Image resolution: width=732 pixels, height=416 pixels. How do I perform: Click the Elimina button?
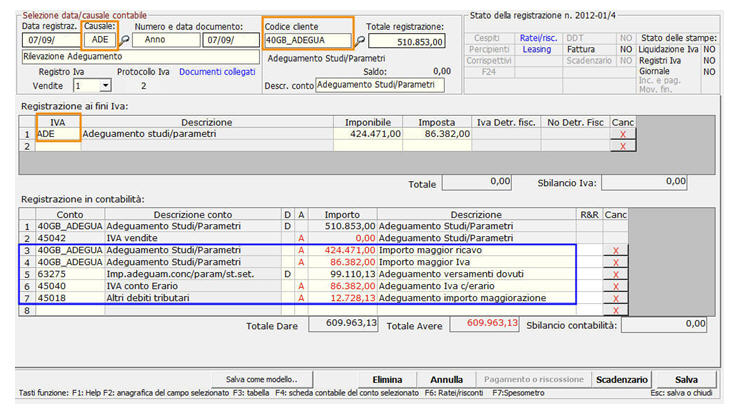click(387, 380)
